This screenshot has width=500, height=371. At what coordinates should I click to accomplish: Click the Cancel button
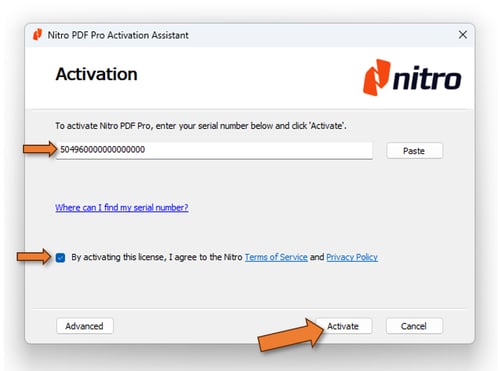(414, 326)
